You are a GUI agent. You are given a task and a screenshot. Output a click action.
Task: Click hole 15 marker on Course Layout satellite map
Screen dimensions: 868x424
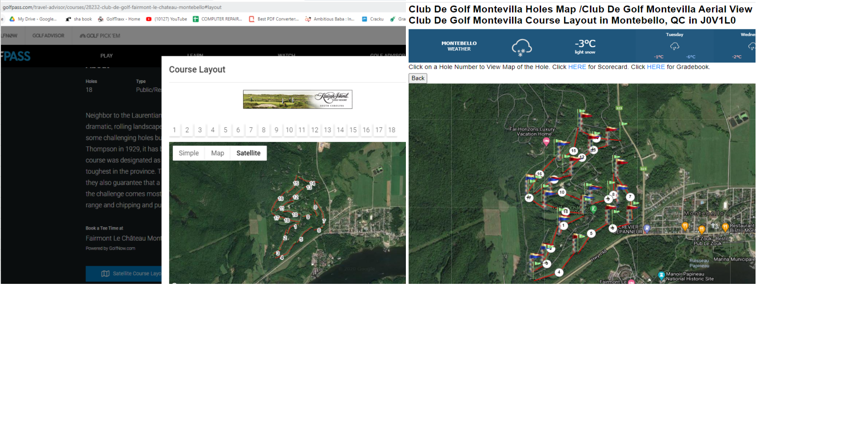coord(296,184)
